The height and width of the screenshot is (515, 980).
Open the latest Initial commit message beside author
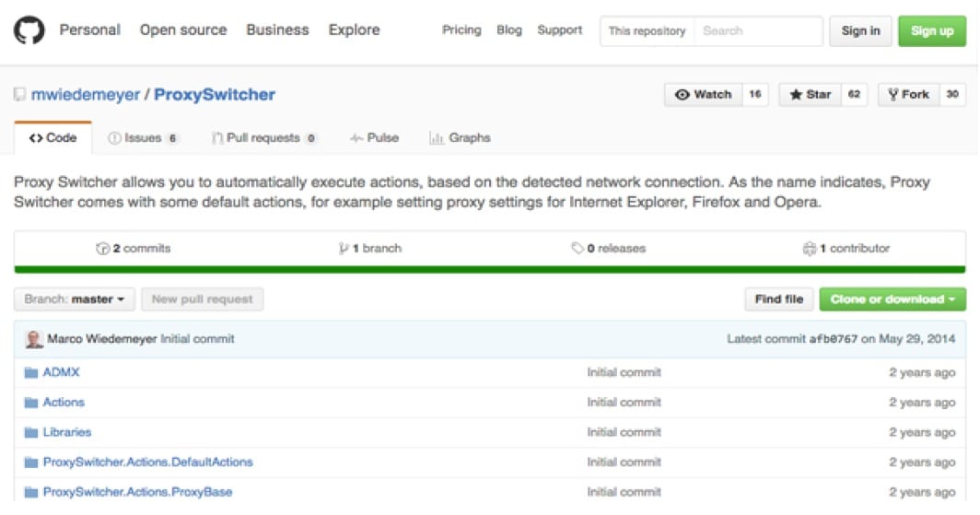[197, 339]
